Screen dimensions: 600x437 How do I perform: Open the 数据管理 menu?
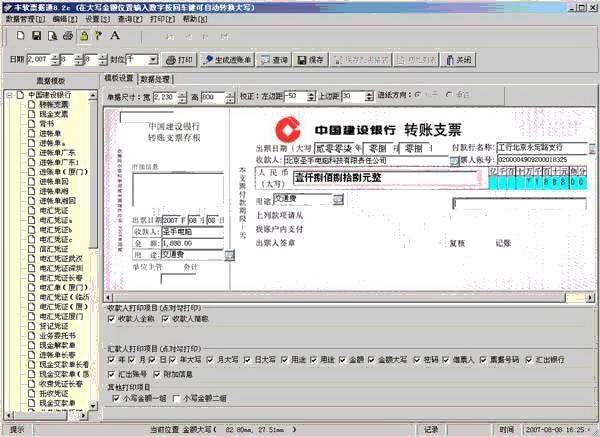click(x=25, y=19)
